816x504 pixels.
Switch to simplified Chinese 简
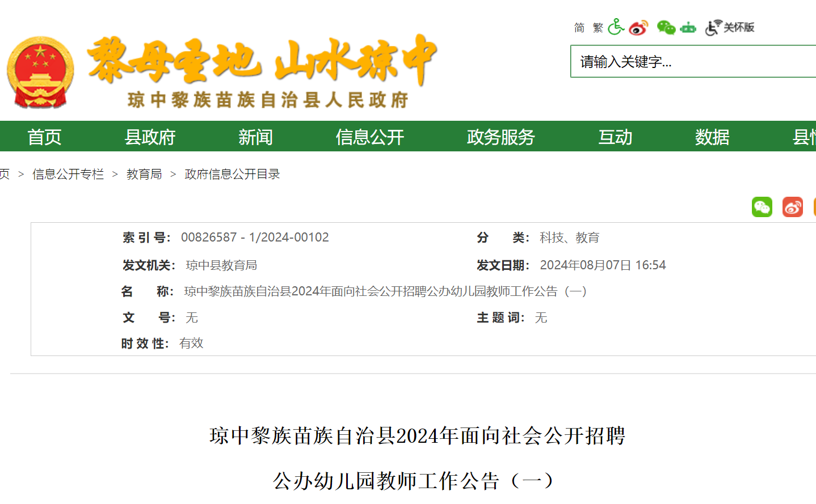click(x=579, y=28)
